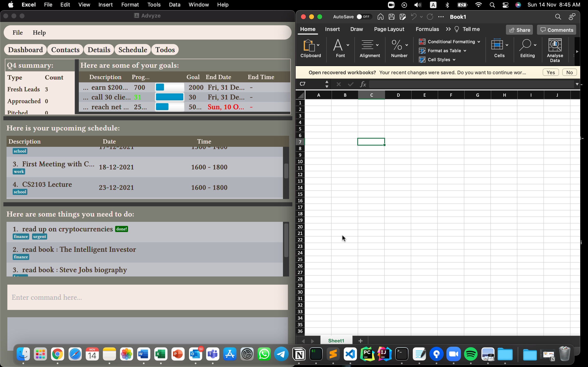Screen dimensions: 588x367
Task: Open the Schedule tab in Advyze
Action: pos(133,50)
